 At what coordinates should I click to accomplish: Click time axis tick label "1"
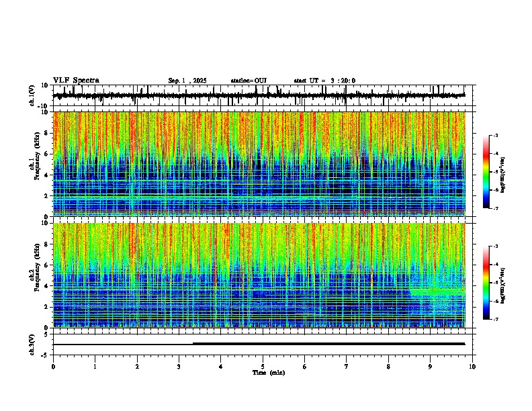[x=95, y=367]
